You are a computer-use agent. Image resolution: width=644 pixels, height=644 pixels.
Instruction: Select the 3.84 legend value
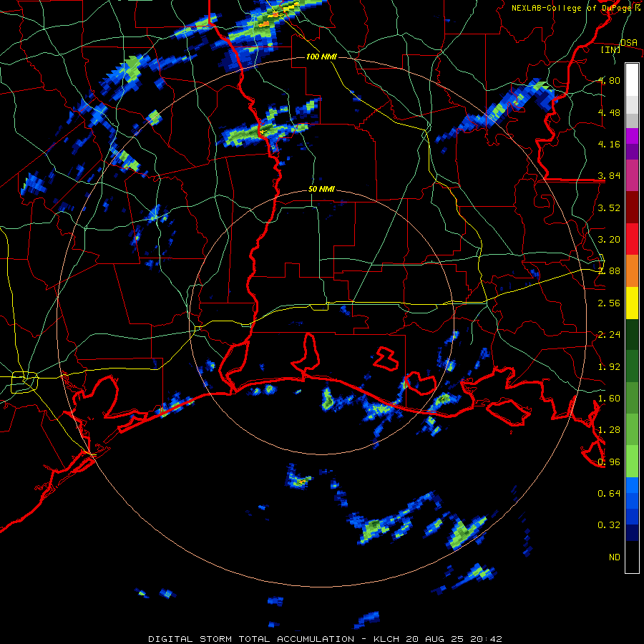click(609, 176)
